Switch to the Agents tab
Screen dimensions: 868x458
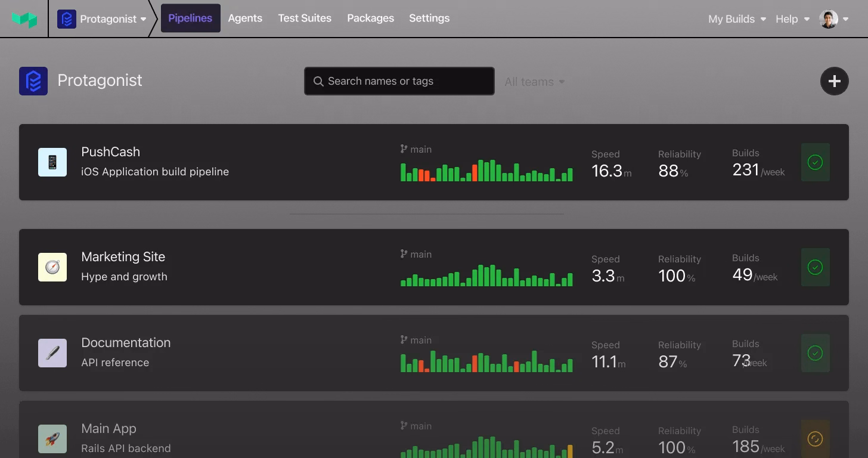pyautogui.click(x=245, y=18)
